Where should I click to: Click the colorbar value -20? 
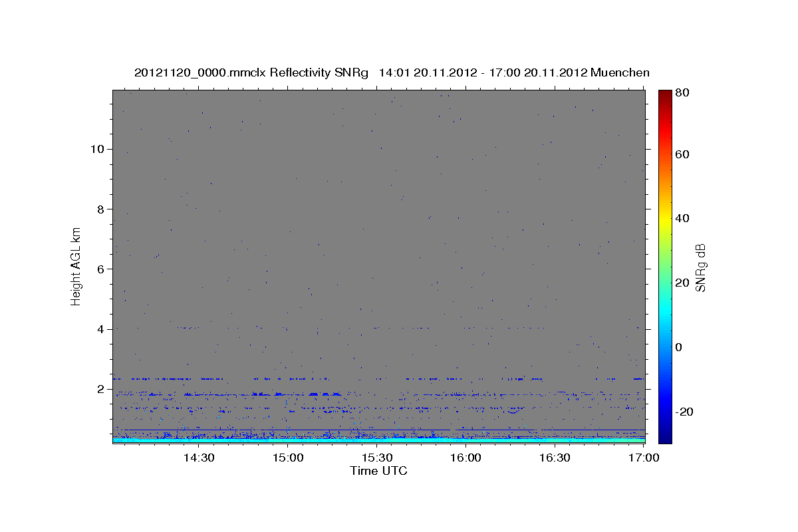(x=683, y=412)
